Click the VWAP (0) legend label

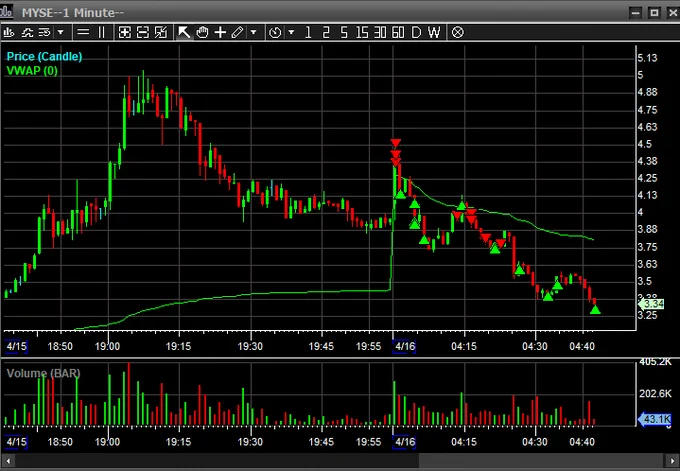[x=32, y=70]
